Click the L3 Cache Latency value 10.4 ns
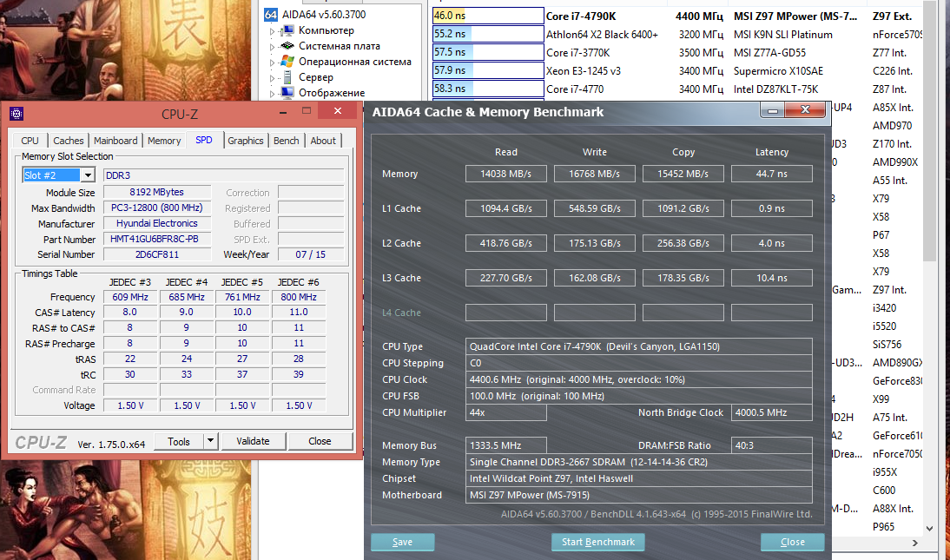 (772, 278)
